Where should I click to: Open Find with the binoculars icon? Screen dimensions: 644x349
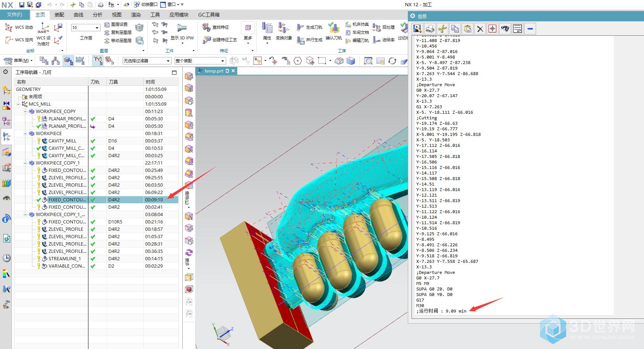coord(505,29)
